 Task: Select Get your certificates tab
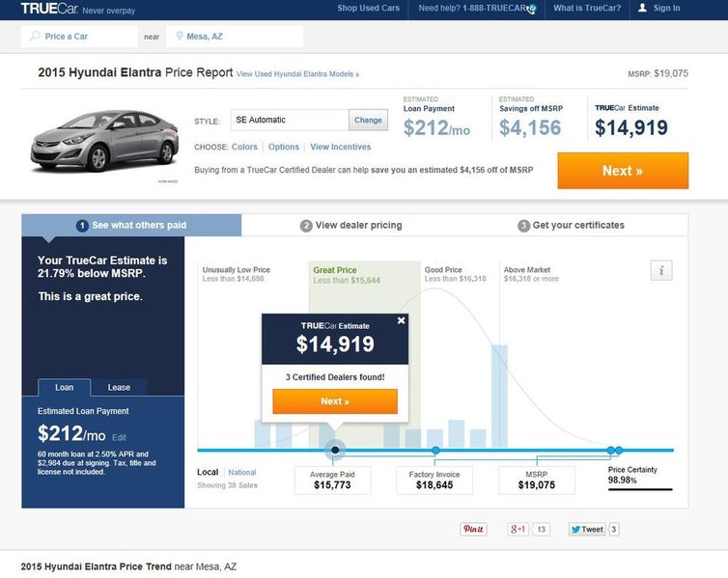point(571,226)
